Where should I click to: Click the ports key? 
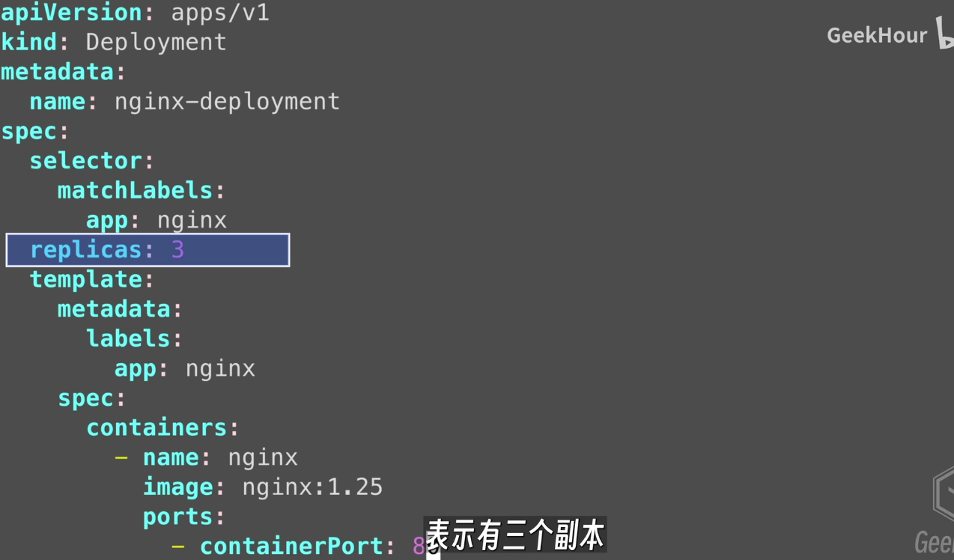tap(177, 517)
